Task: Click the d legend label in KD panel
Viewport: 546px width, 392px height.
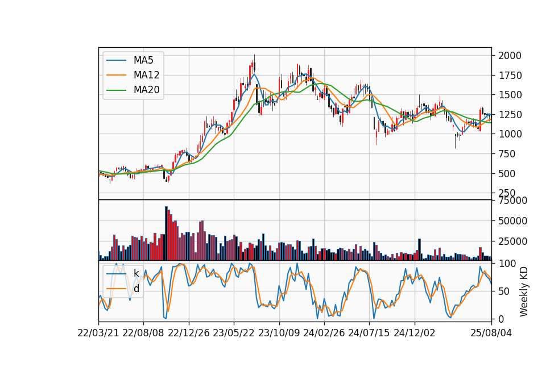Action: click(x=136, y=289)
